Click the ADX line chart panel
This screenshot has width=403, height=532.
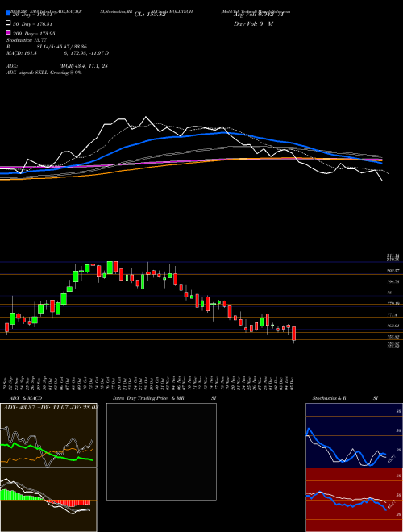(x=48, y=435)
